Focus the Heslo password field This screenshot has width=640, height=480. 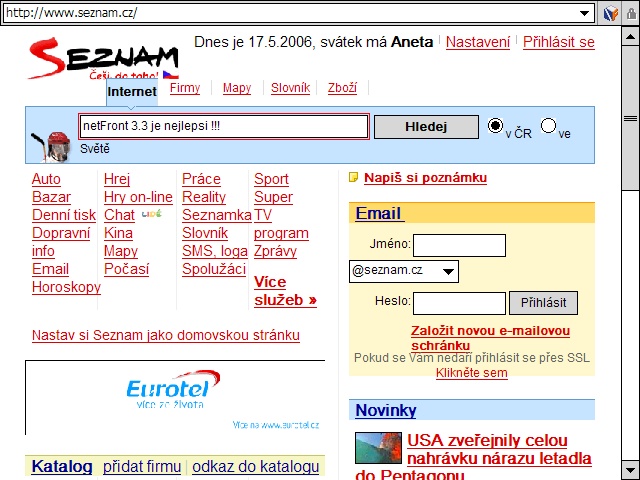click(x=459, y=303)
